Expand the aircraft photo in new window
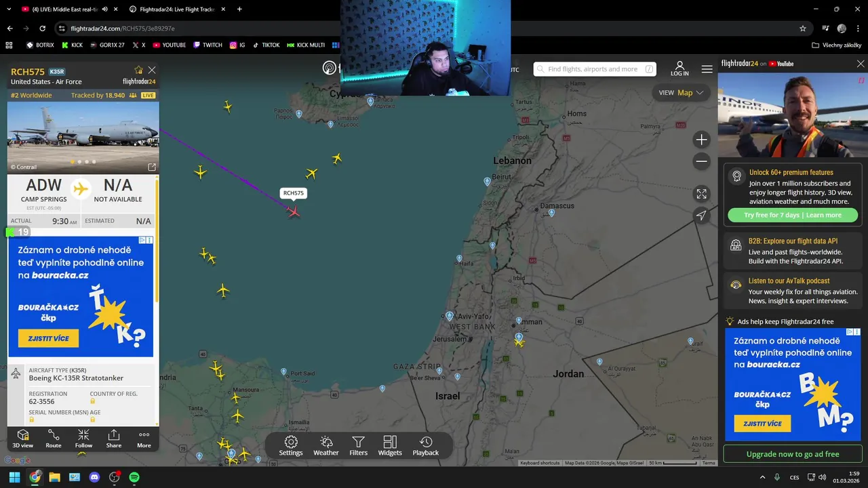 pos(152,167)
